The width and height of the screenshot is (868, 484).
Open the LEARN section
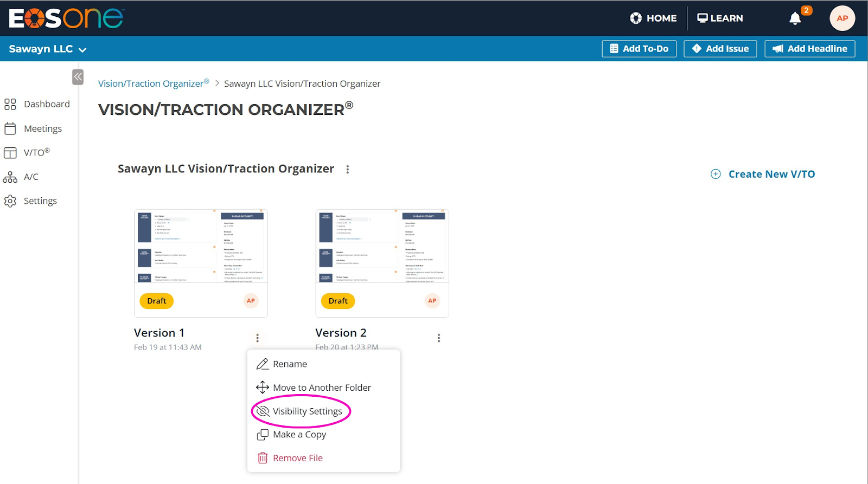720,18
